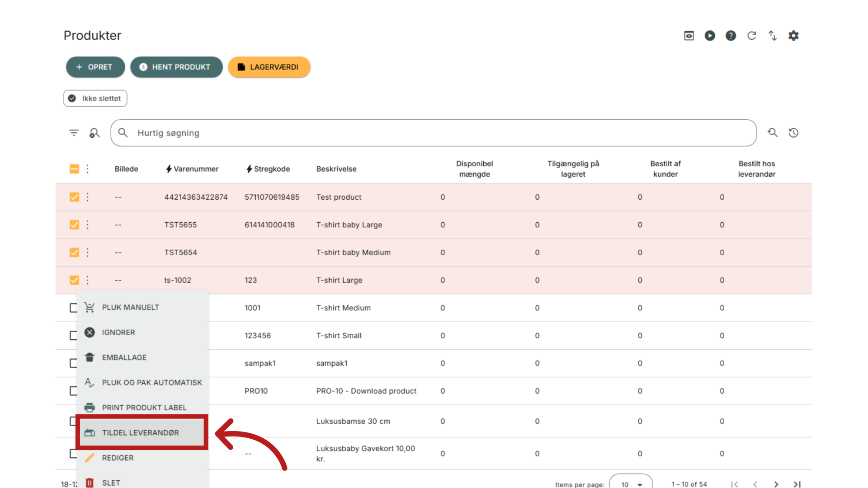Click the import/export arrows icon
Viewport: 868px width, 488px height.
point(772,36)
